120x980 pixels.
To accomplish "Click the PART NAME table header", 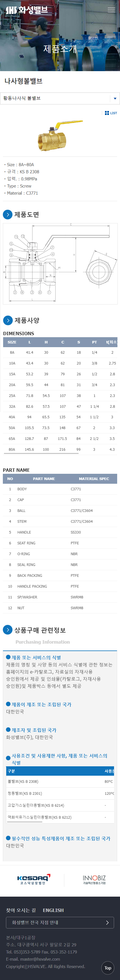I will [44, 479].
